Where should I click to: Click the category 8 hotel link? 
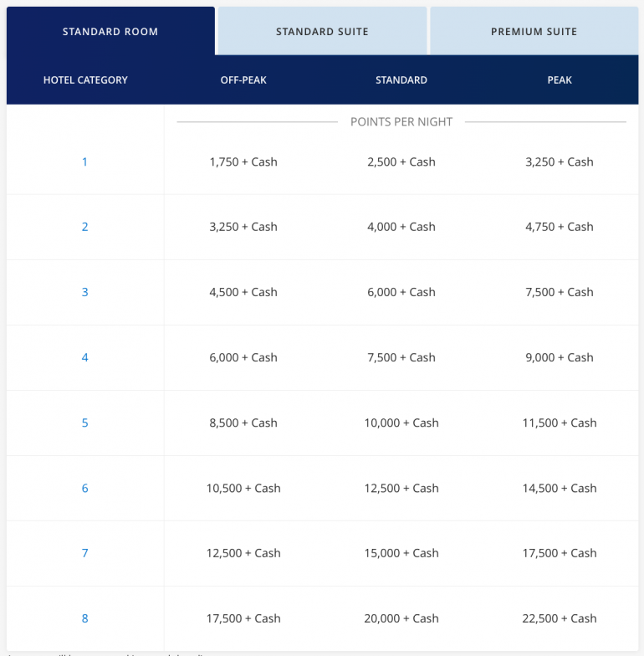84,618
